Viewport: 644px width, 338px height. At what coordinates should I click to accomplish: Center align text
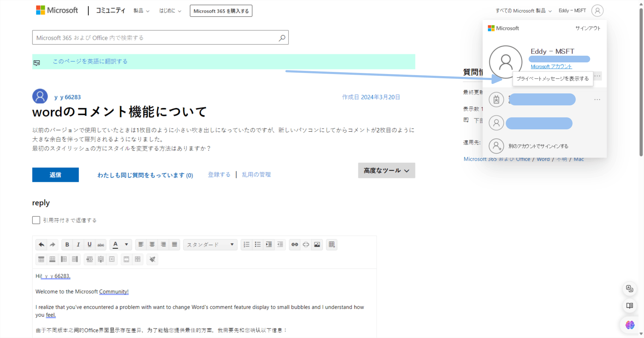(152, 245)
